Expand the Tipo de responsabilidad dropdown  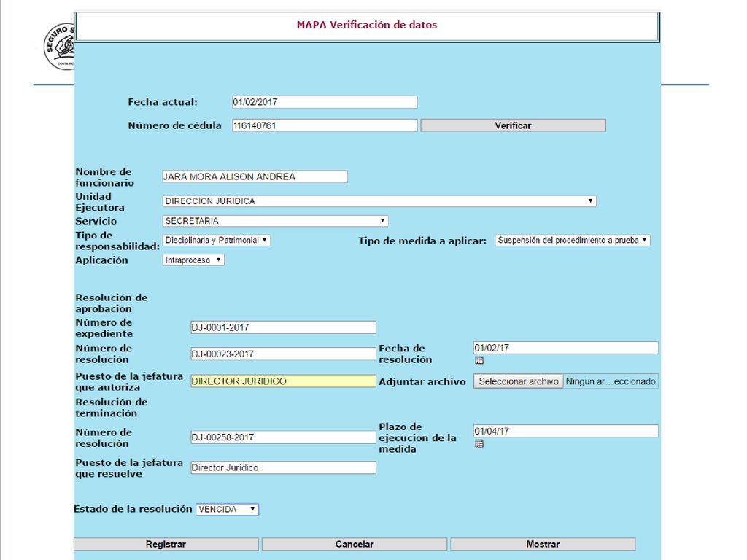pyautogui.click(x=216, y=241)
